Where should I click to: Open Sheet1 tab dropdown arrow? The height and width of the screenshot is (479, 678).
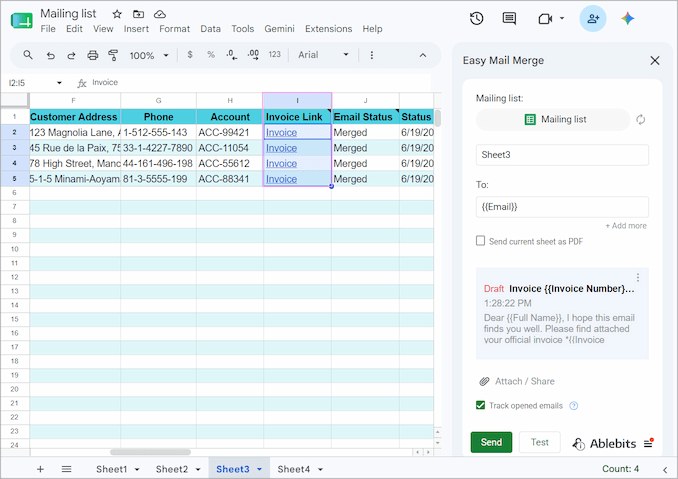[x=137, y=469]
